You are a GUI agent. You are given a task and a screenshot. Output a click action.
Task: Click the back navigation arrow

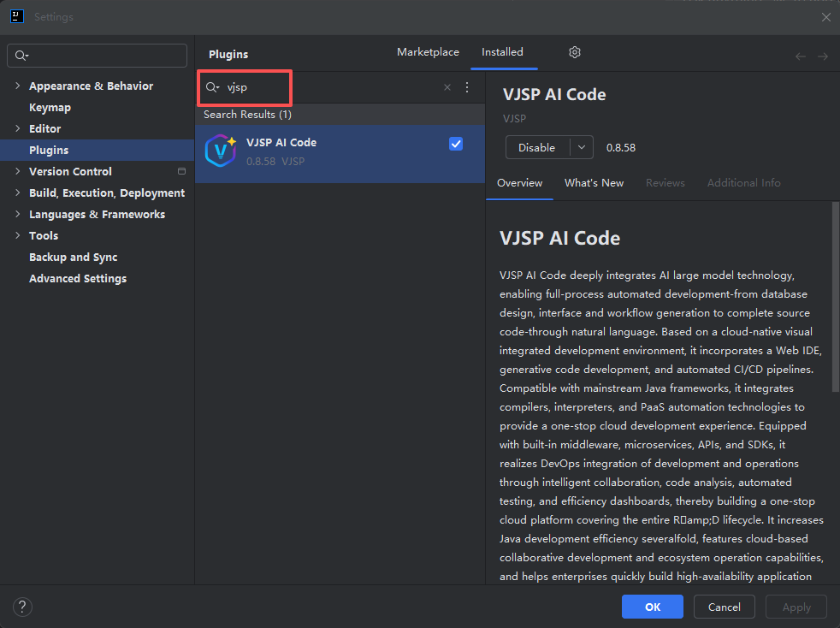[800, 56]
